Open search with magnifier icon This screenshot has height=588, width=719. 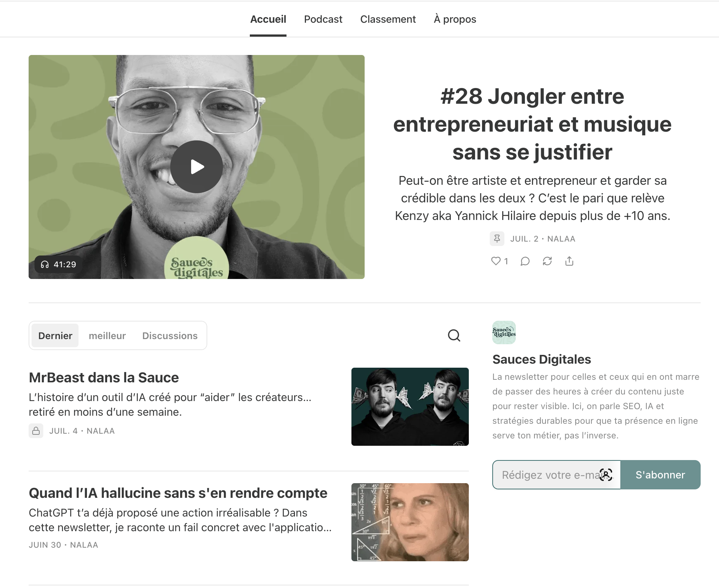454,335
